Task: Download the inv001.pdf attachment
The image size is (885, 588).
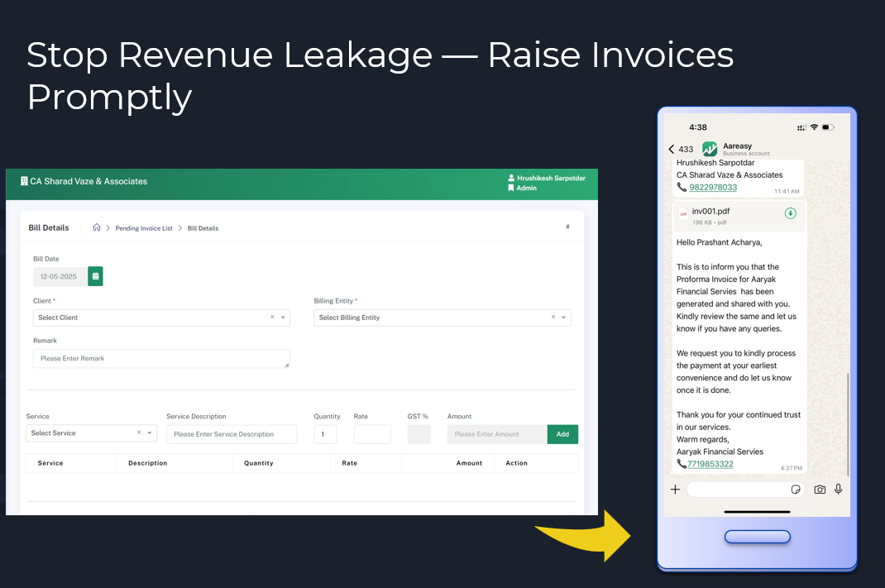Action: pos(790,213)
